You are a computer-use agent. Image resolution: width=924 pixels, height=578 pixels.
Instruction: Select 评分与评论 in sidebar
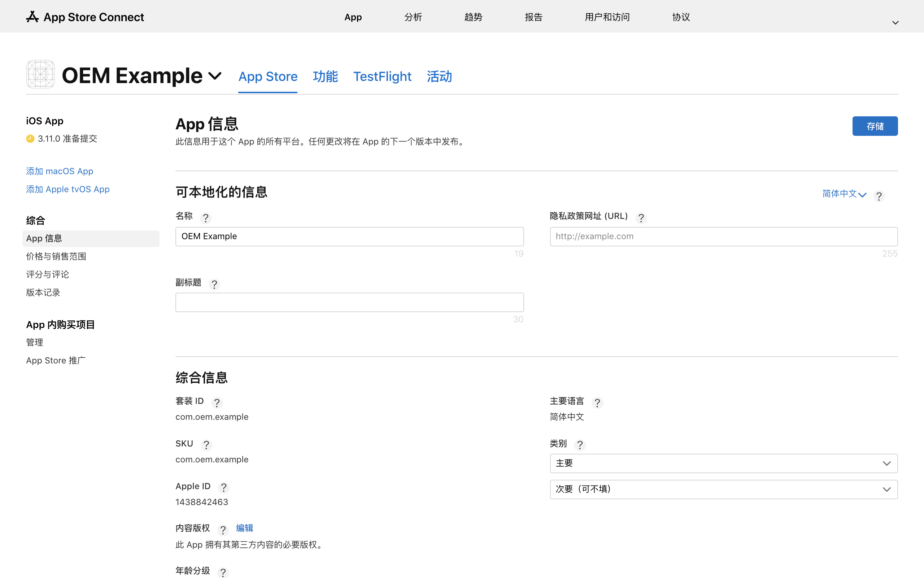pyautogui.click(x=47, y=275)
